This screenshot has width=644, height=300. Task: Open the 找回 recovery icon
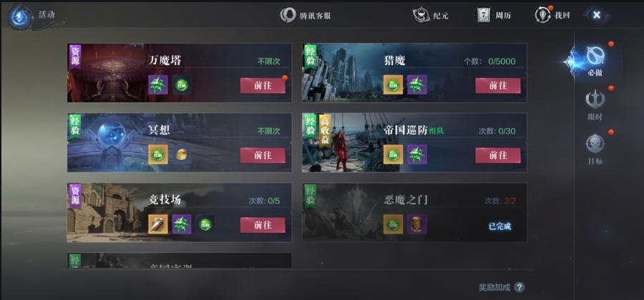(x=542, y=15)
